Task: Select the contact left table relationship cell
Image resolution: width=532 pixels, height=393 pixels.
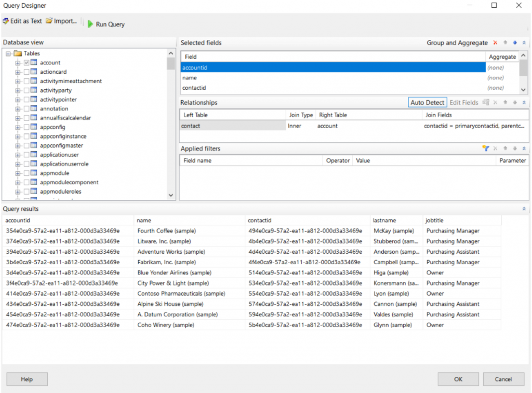Action: click(233, 126)
